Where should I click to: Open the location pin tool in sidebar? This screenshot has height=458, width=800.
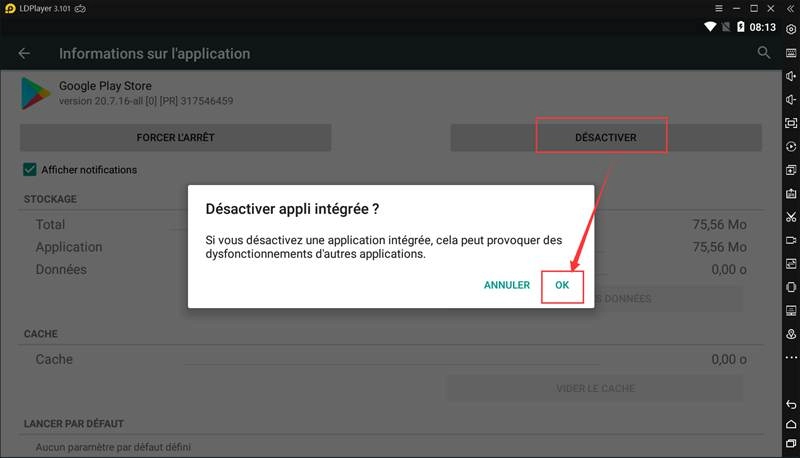(x=790, y=334)
